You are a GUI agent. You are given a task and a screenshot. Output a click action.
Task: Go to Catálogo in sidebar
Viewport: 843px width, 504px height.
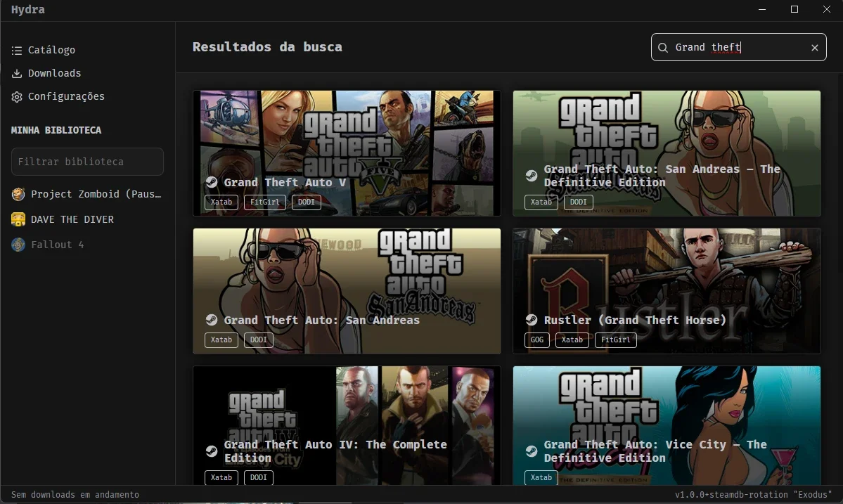(x=51, y=50)
